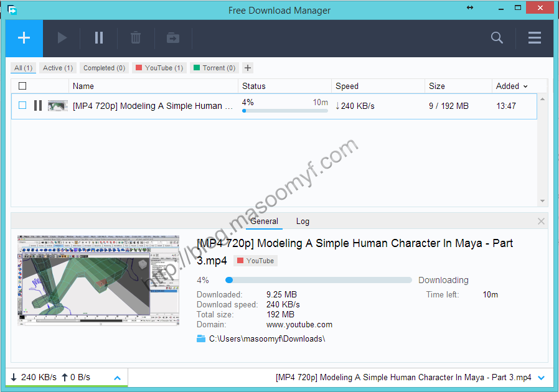Click the row progress bar at 4%

[285, 111]
